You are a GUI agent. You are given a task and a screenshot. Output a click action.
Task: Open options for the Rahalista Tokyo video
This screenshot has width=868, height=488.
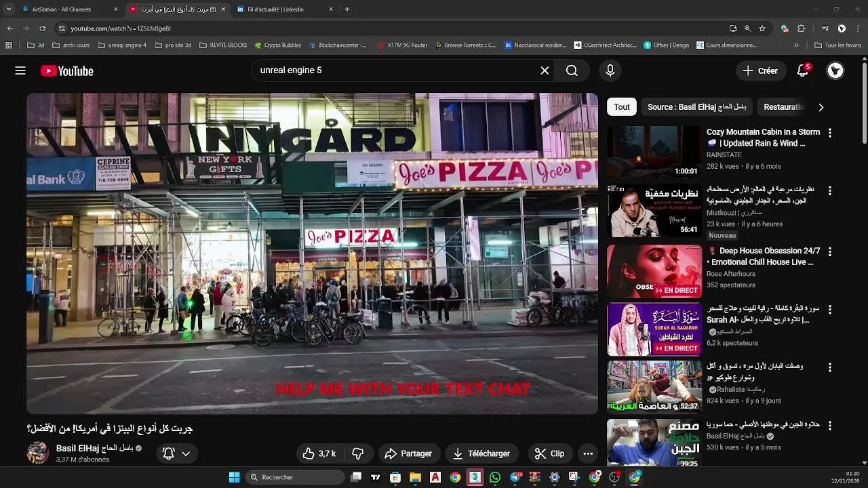(x=829, y=367)
